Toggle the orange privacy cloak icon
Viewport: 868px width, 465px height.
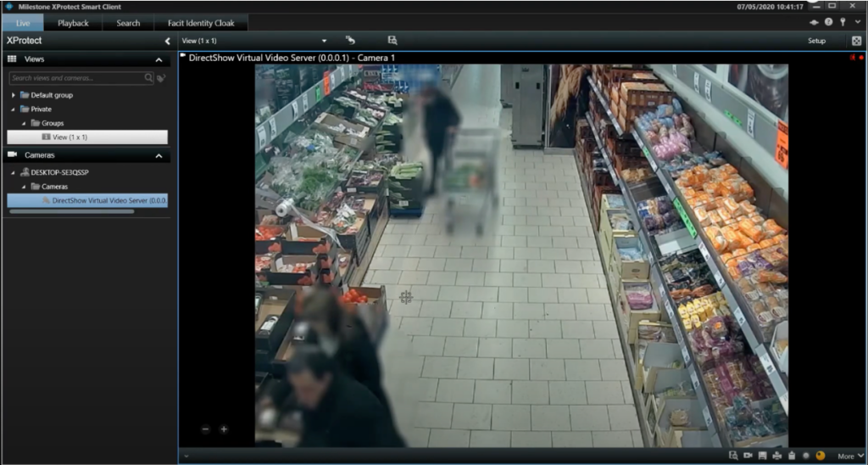[821, 456]
